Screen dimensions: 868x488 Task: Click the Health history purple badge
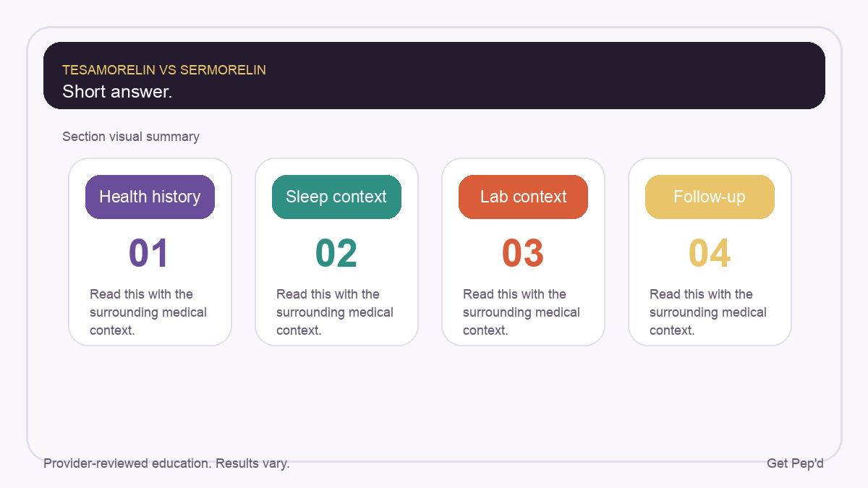pyautogui.click(x=150, y=197)
